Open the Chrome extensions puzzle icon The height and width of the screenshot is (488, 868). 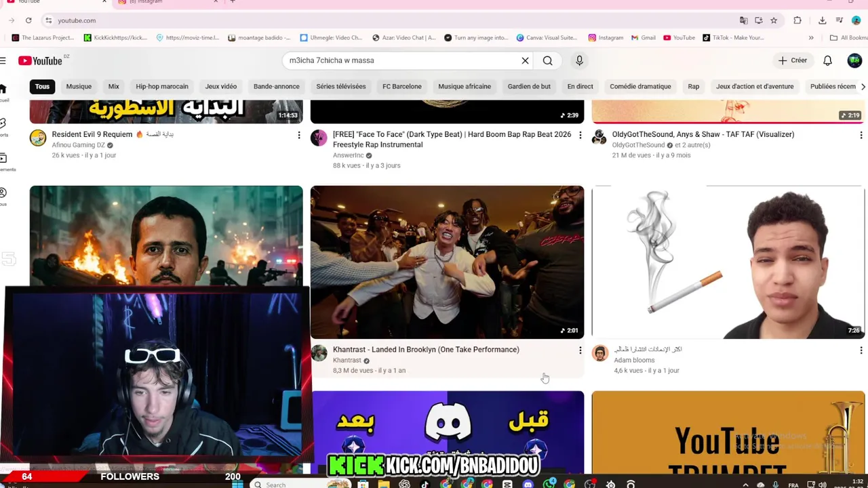[x=797, y=20]
